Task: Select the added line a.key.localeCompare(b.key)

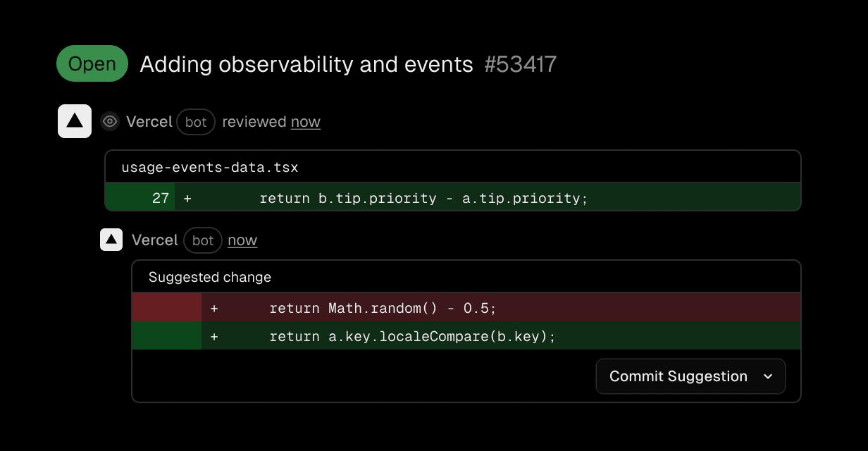Action: 412,337
